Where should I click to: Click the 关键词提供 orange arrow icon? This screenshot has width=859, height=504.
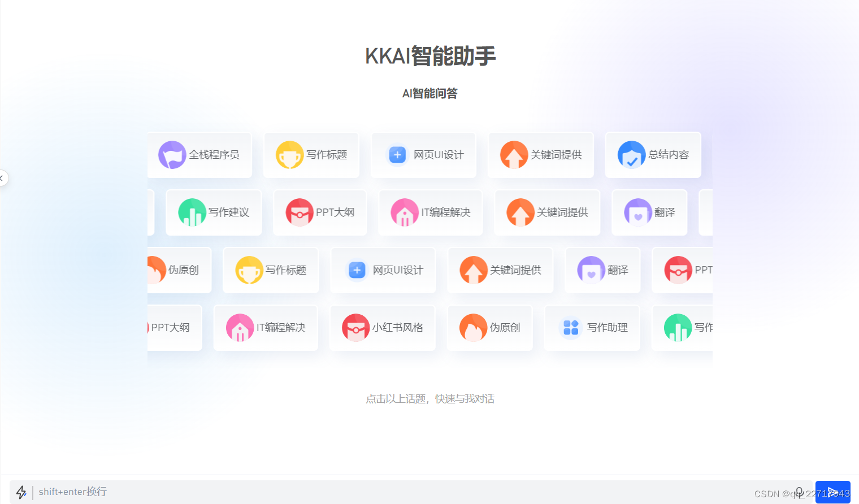tap(514, 154)
